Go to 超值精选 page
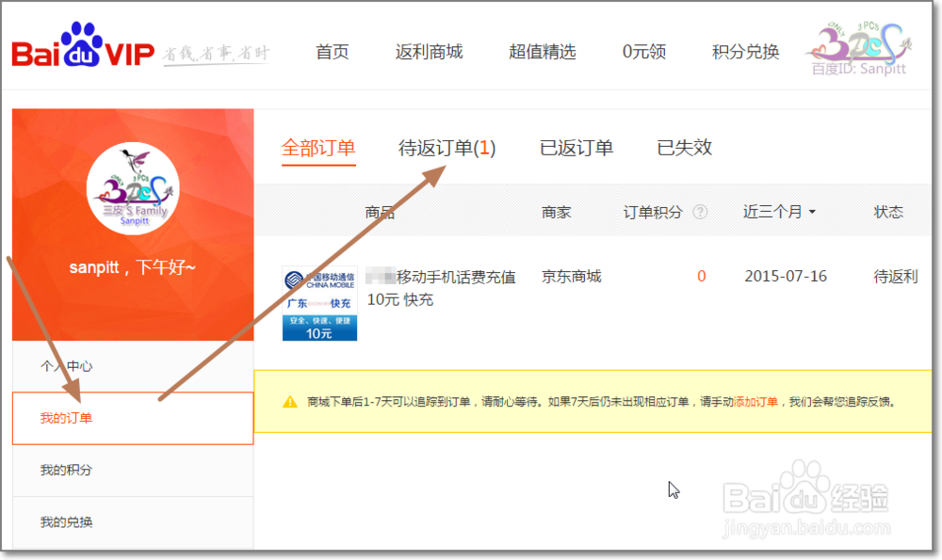 coord(542,52)
